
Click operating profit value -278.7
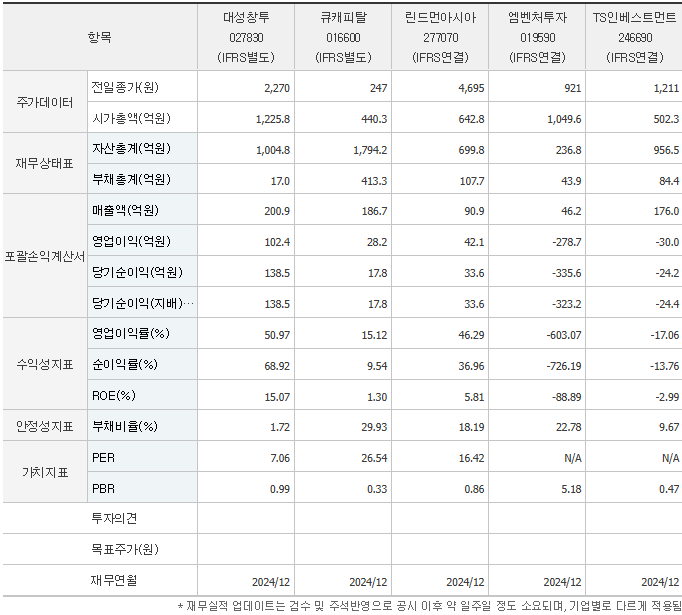[x=567, y=242]
